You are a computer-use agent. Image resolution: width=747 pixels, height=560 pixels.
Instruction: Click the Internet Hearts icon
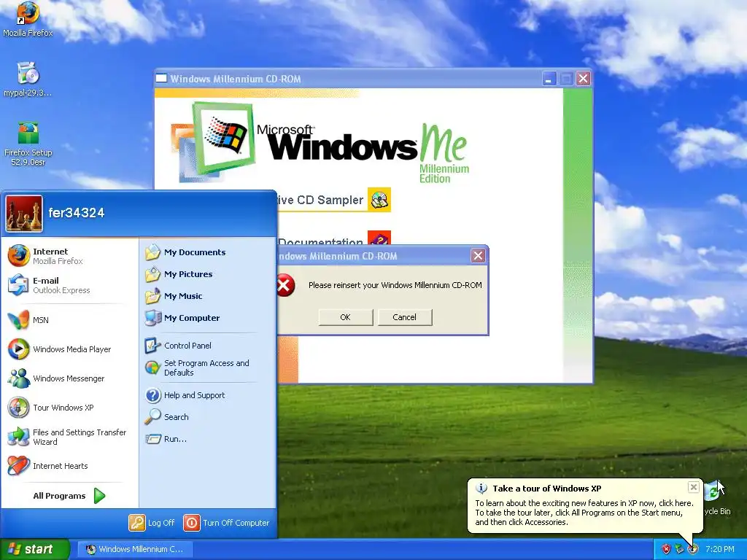[x=18, y=466]
